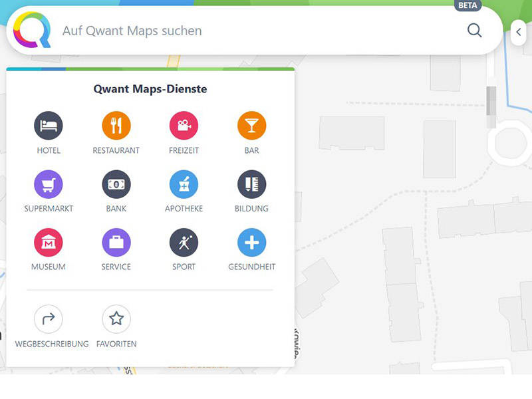Select the Gesundheit health icon
The image size is (532, 399).
click(251, 242)
